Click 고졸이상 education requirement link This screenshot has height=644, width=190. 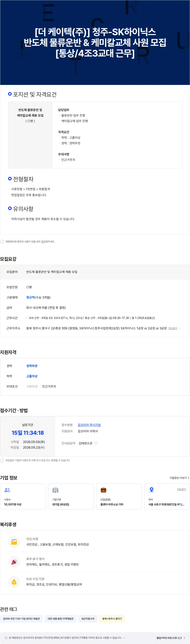click(x=32, y=376)
